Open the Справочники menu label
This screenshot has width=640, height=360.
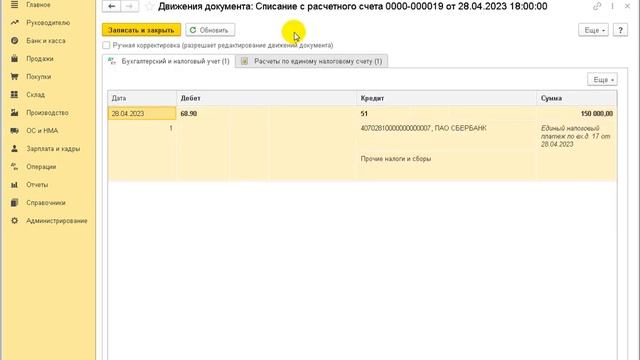coord(46,203)
